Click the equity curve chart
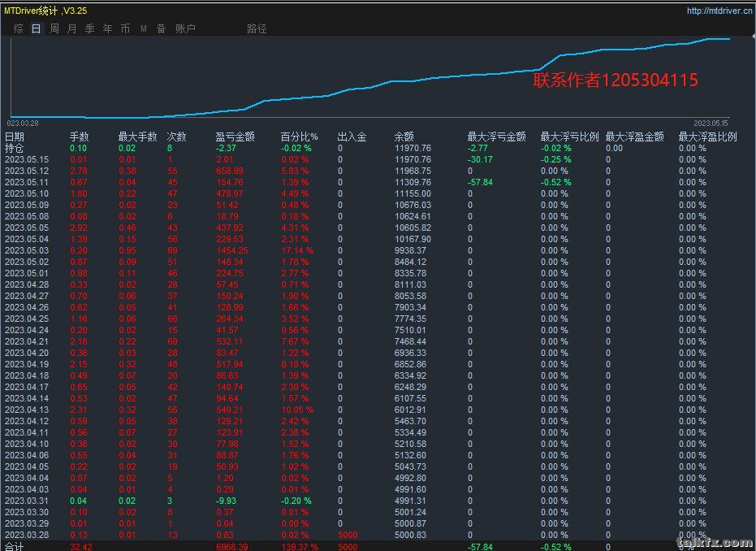The height and width of the screenshot is (551, 756). click(x=370, y=77)
